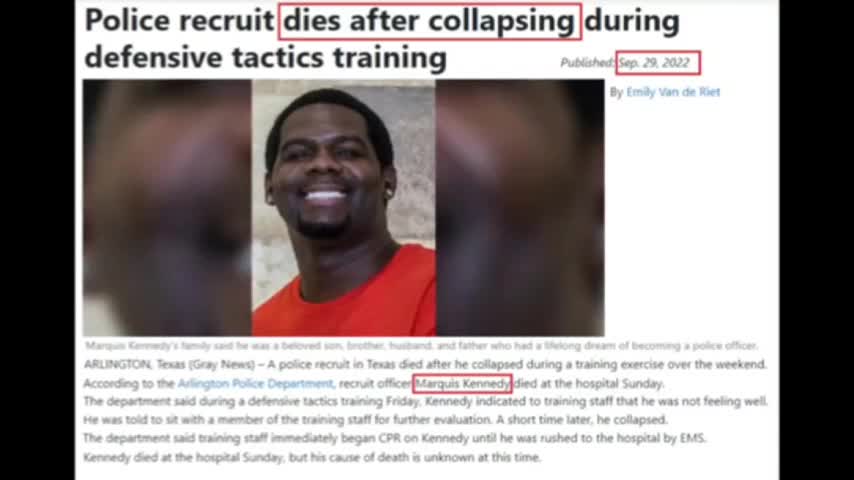
Task: Click the highlighted name Marquis Kennedy
Action: pos(462,384)
